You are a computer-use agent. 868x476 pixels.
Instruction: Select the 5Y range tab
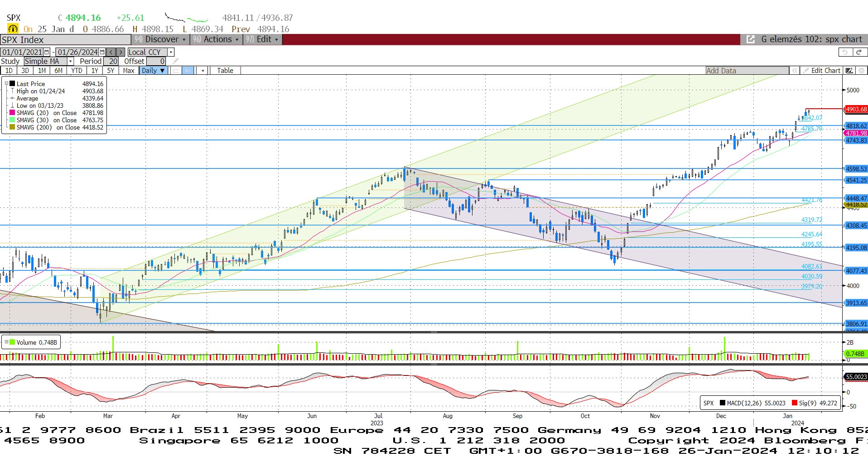[x=111, y=71]
